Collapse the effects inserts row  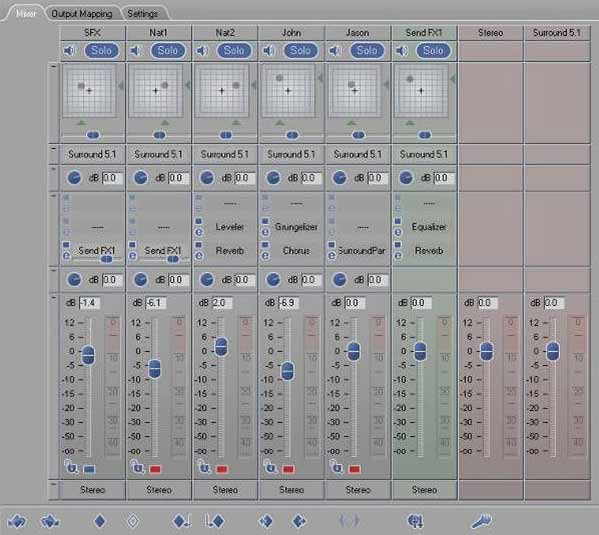(53, 196)
